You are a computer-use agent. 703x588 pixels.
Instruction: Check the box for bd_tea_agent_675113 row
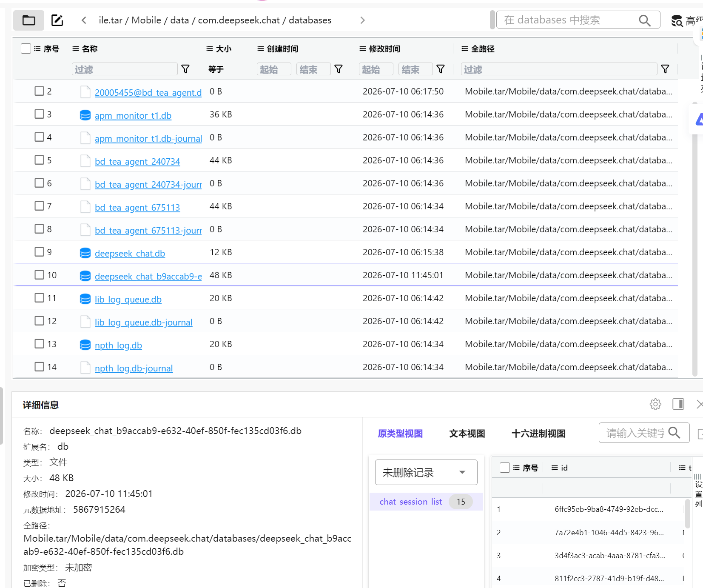tap(39, 206)
